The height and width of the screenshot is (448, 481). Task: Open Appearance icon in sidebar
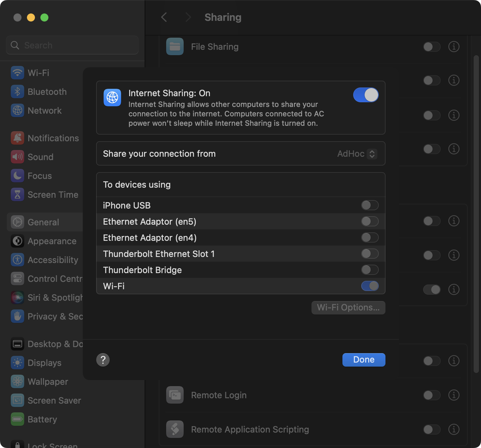pos(17,241)
